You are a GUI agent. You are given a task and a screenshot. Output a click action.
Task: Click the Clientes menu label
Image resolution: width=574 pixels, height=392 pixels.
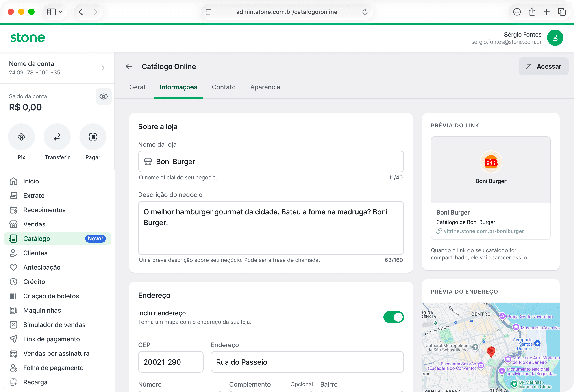coord(35,253)
